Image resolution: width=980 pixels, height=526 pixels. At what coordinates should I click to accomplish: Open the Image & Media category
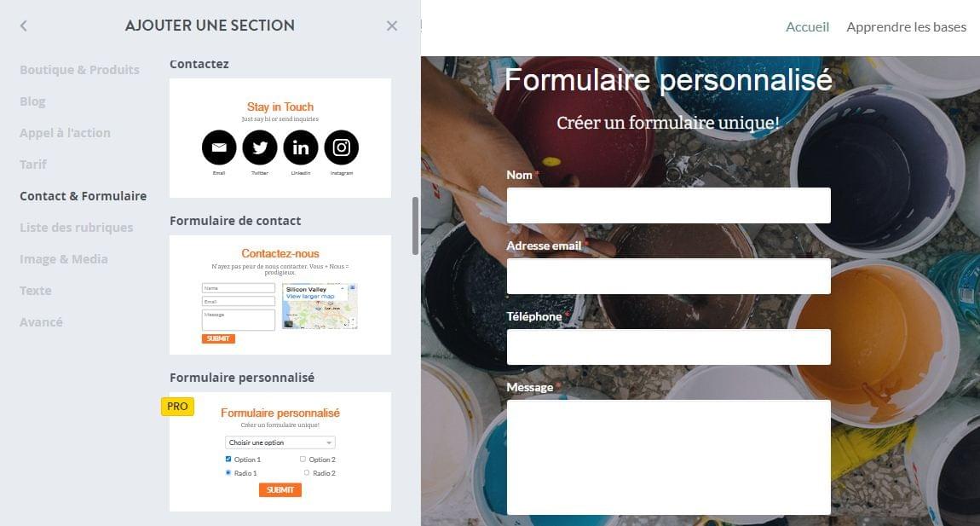click(64, 259)
